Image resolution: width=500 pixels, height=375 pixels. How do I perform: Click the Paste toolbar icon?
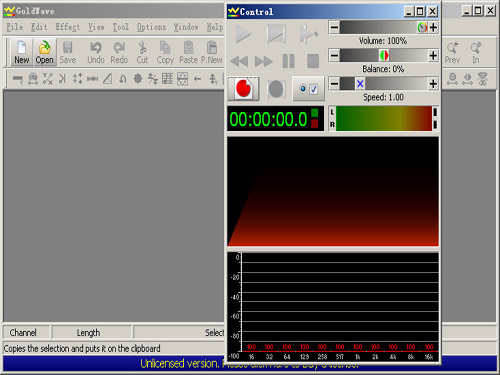click(189, 52)
